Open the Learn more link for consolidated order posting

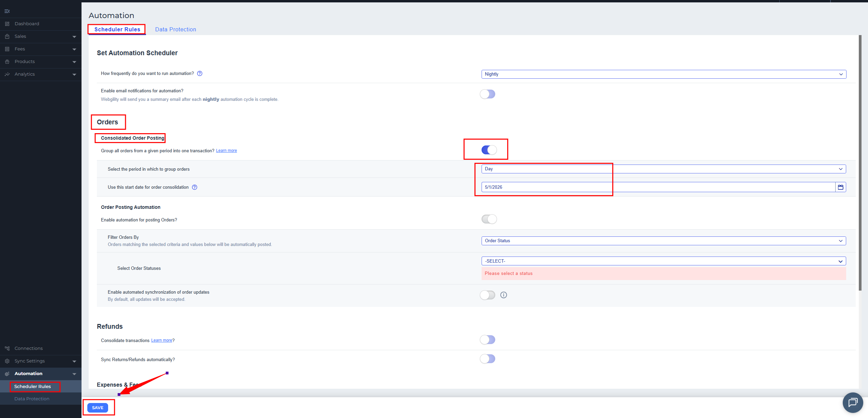pos(226,151)
